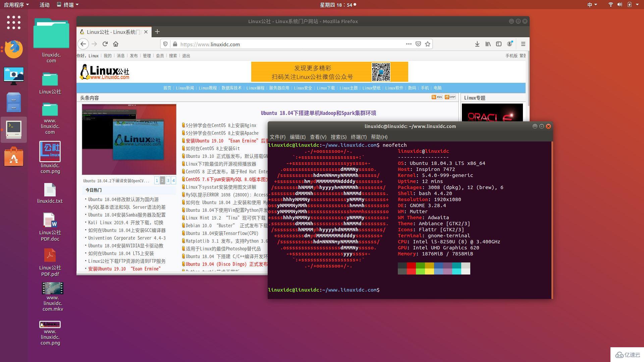Image resolution: width=644 pixels, height=362 pixels.
Task: Open Firefox library icon
Action: (x=488, y=44)
